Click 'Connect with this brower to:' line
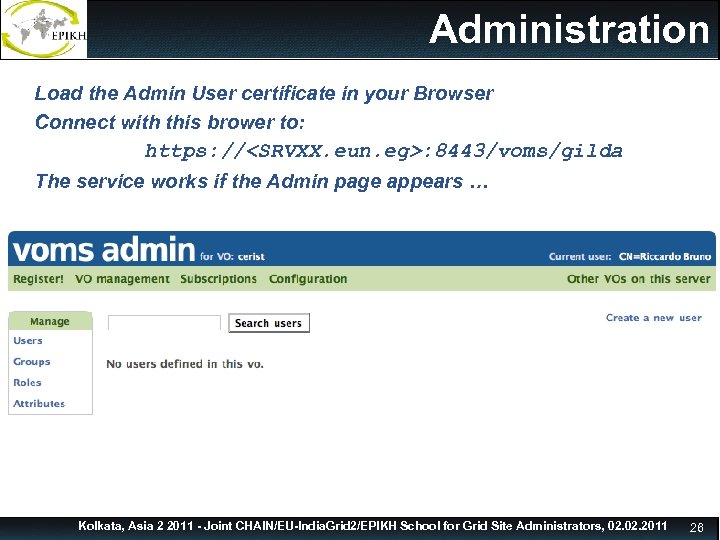Viewport: 720px width, 540px height. pyautogui.click(x=170, y=123)
